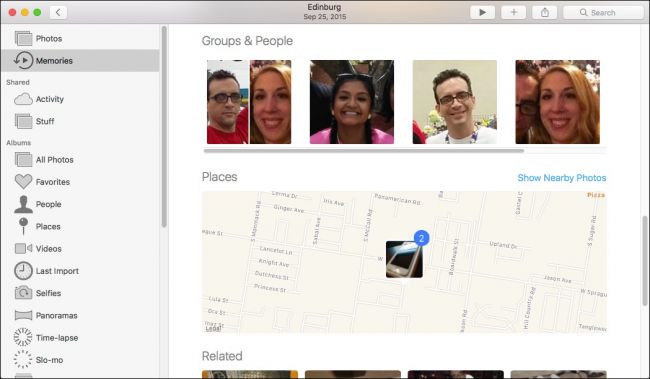Open the Time-lapse icon
The width and height of the screenshot is (650, 379).
click(23, 337)
